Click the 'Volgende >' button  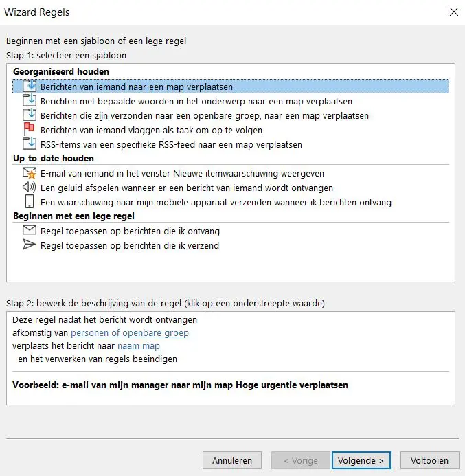pyautogui.click(x=361, y=460)
